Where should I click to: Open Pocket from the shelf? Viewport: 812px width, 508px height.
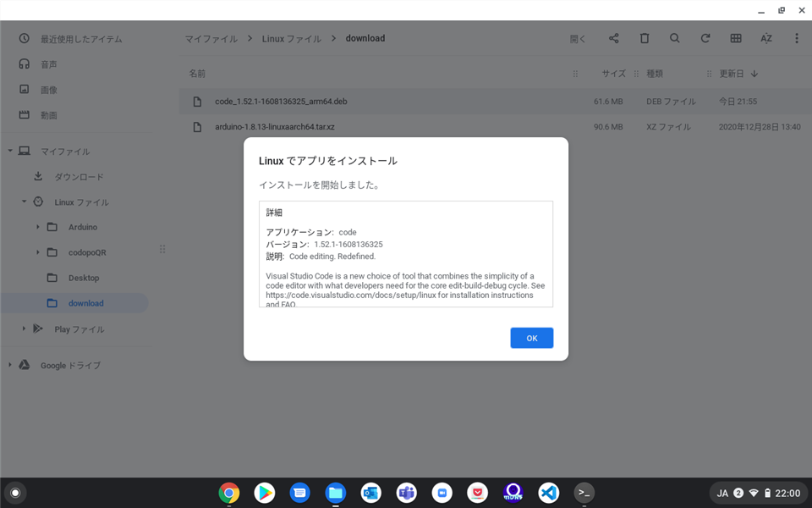point(477,493)
